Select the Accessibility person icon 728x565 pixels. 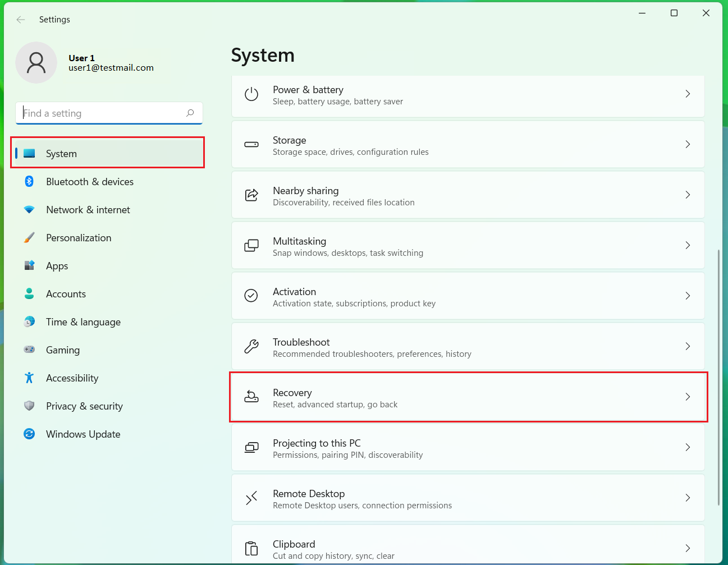click(29, 378)
